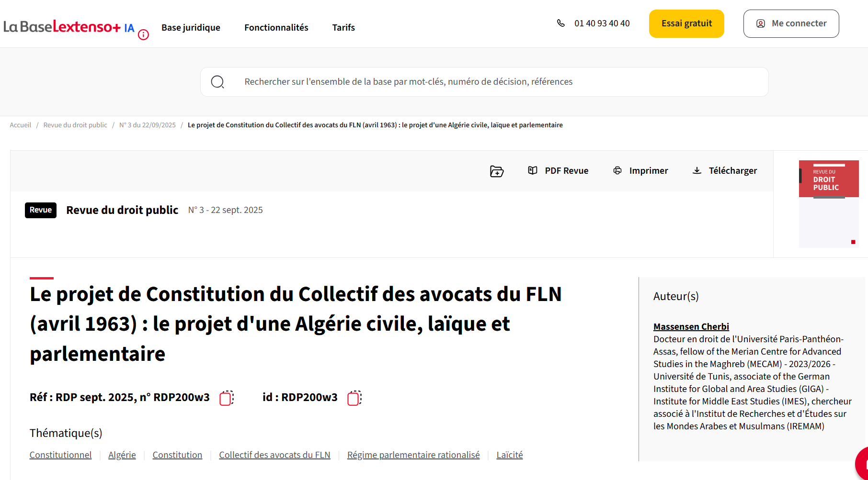Click the info icon beside the IA logo
The width and height of the screenshot is (868, 480).
point(143,35)
